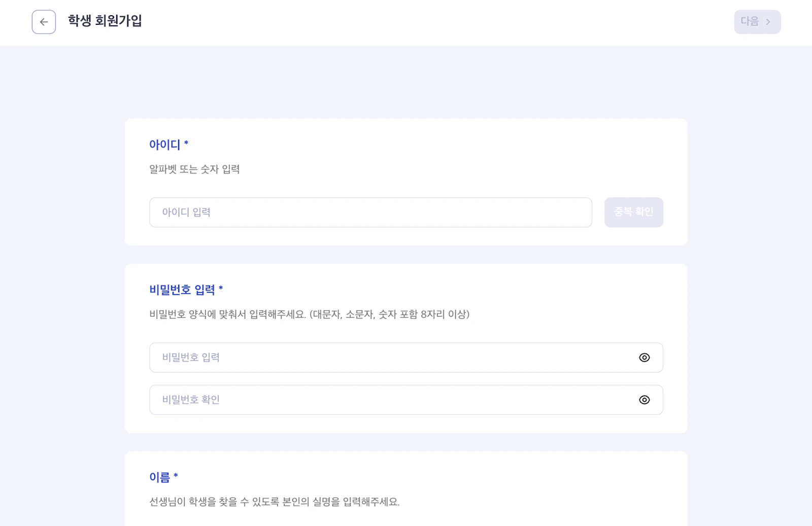Show password in the 비밀번호 입력 field
Viewport: 812px width, 526px height.
coord(644,358)
